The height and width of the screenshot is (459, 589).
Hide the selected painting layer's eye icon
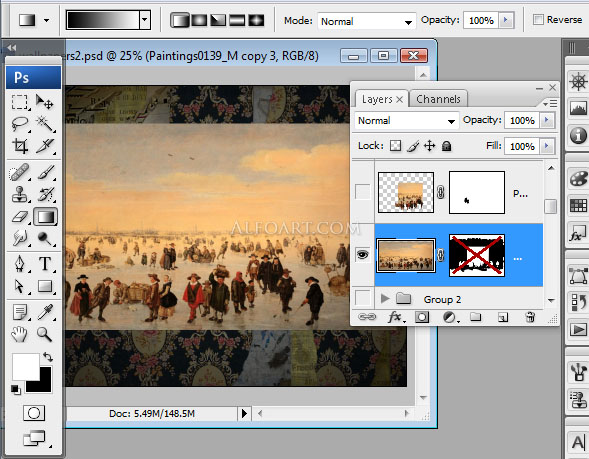pos(362,255)
